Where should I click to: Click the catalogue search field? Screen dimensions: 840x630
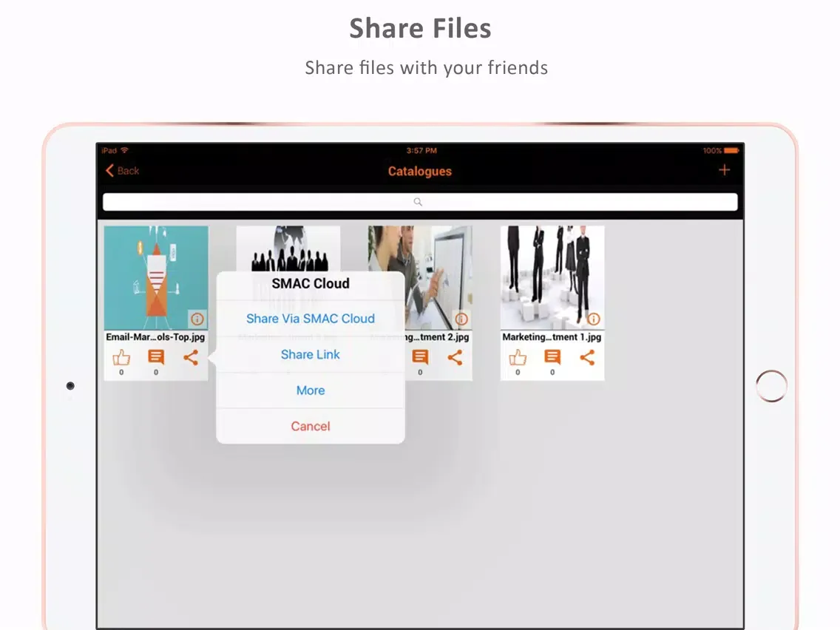[x=420, y=202]
